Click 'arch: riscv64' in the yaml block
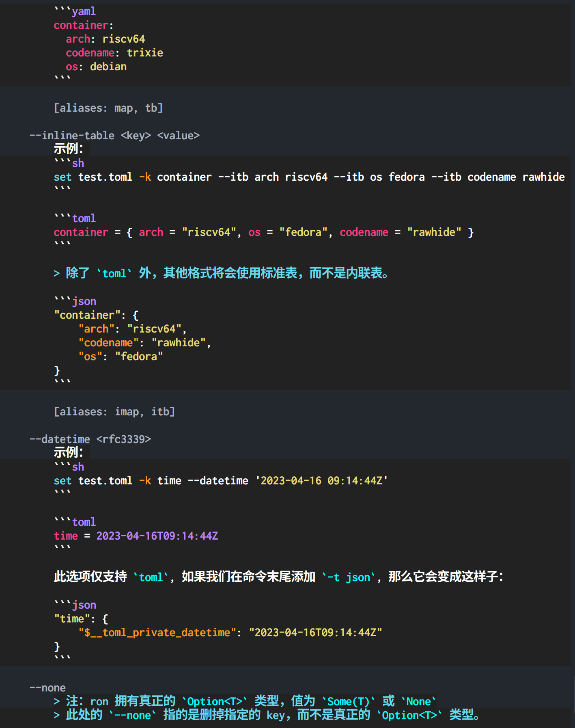 click(106, 39)
